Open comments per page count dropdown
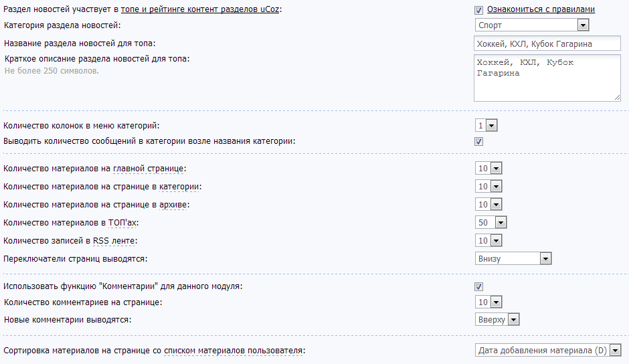 coord(488,302)
